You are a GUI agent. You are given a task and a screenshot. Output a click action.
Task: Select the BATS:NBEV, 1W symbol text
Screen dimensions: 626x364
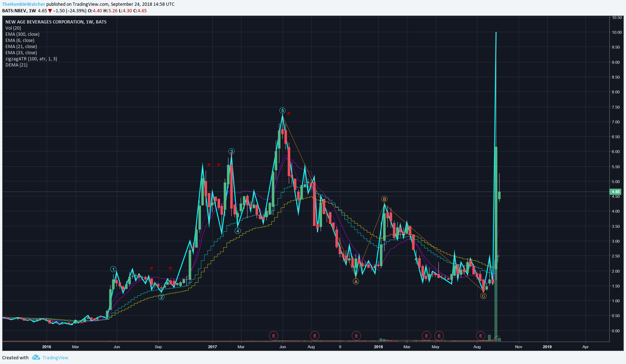[x=19, y=11]
